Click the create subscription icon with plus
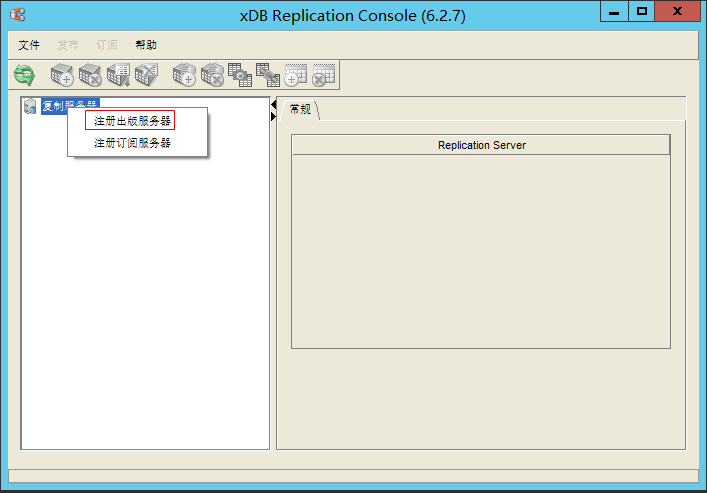The height and width of the screenshot is (493, 707). pyautogui.click(x=184, y=75)
